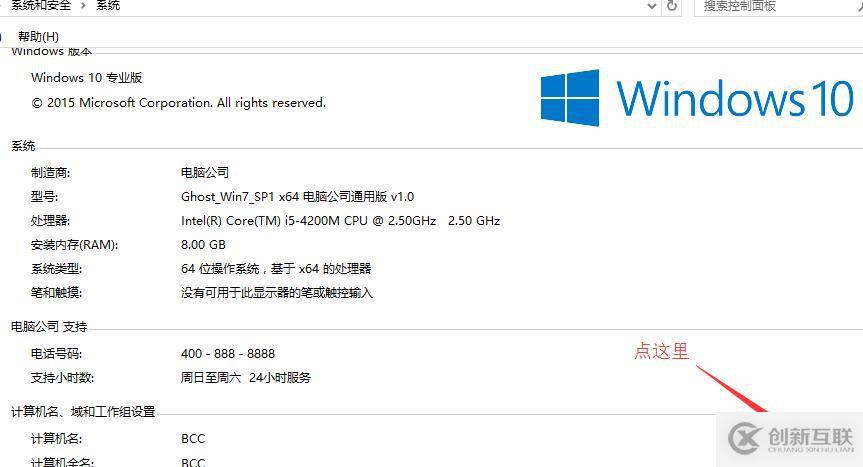
Task: Click the 计算机名、域和工作组设置 section heading
Action: point(83,411)
